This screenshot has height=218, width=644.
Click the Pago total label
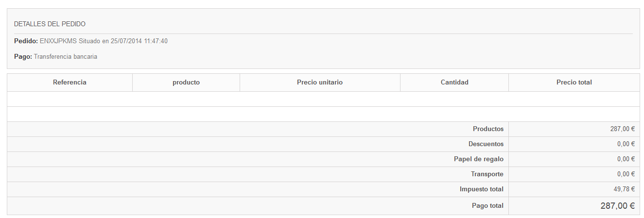487,206
